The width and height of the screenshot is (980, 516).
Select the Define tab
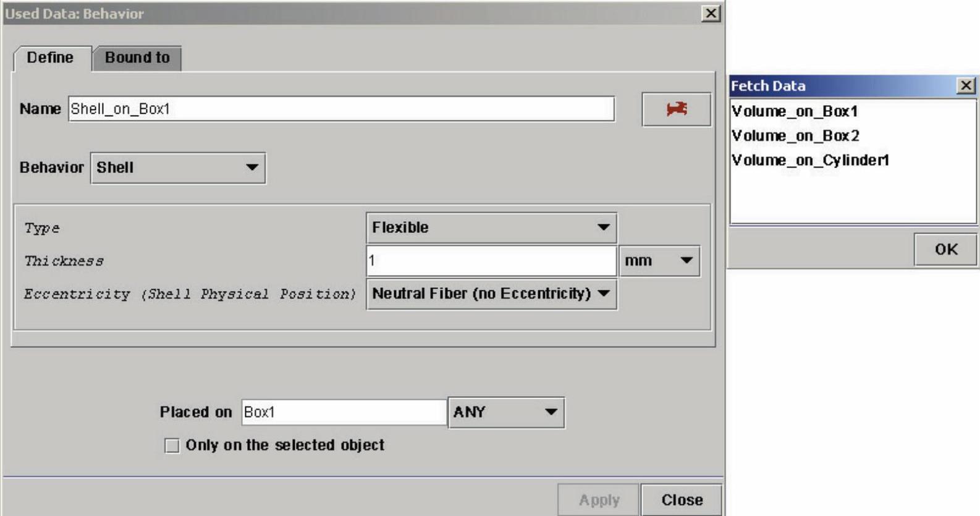click(x=50, y=58)
